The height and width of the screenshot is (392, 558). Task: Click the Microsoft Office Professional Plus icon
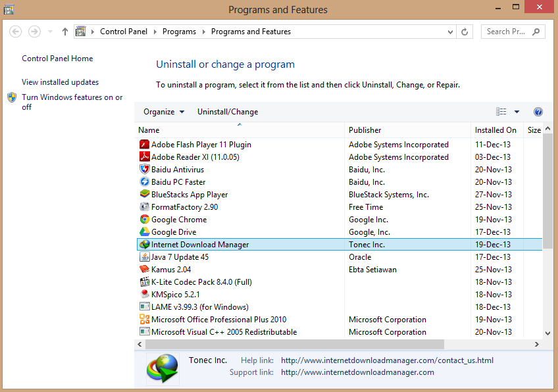[x=144, y=319]
